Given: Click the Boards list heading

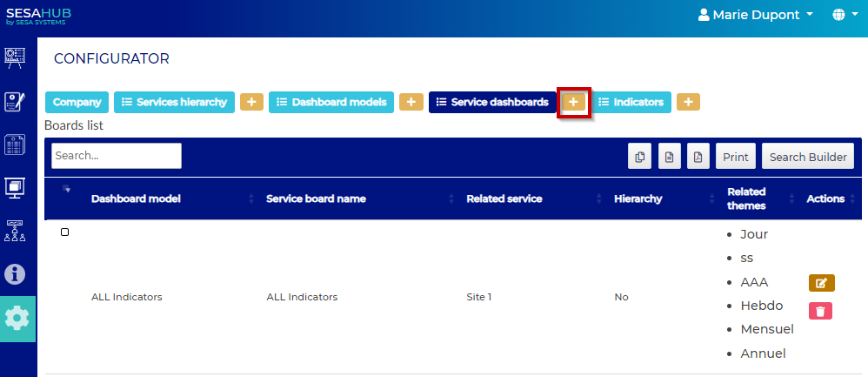Looking at the screenshot, I should click(74, 126).
